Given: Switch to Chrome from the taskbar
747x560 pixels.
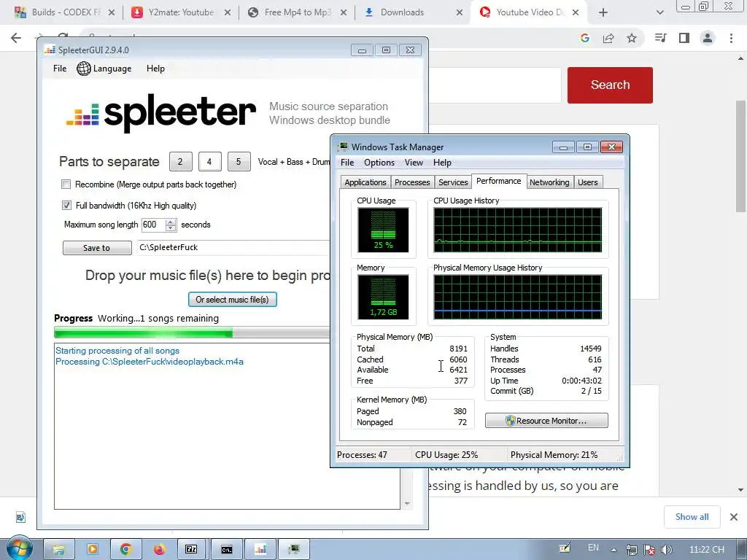Looking at the screenshot, I should click(125, 550).
